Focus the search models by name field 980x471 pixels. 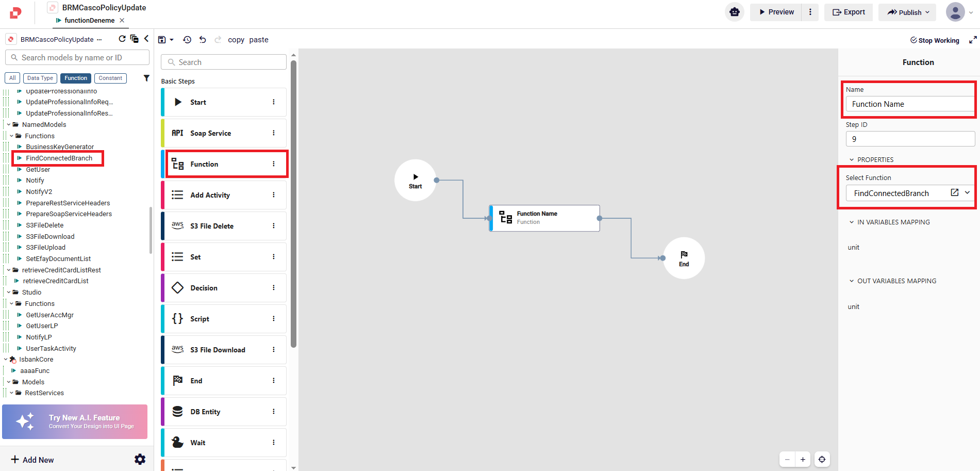click(77, 57)
